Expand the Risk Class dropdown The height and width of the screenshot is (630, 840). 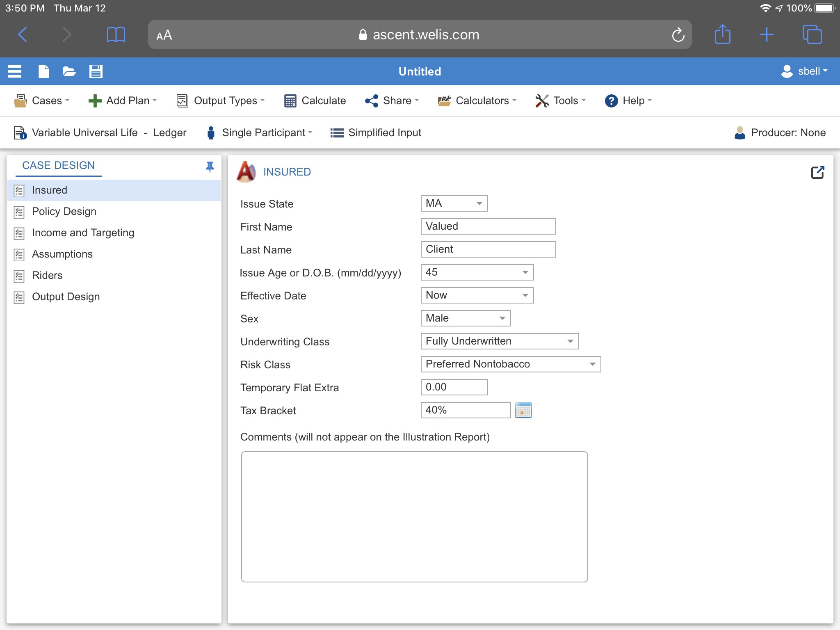coord(510,364)
